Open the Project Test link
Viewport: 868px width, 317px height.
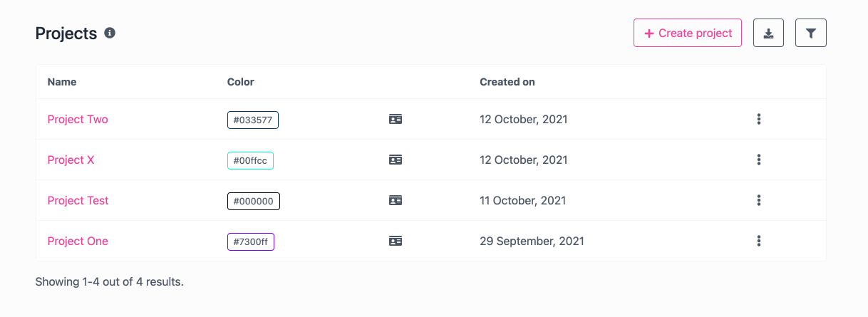[x=78, y=201]
